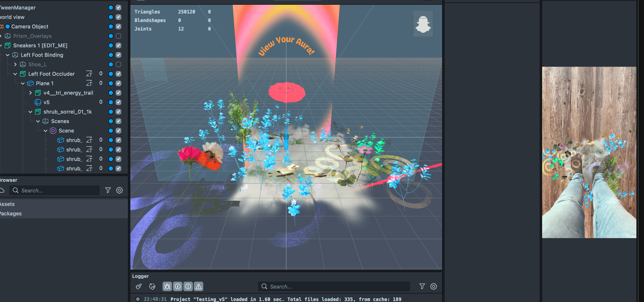This screenshot has width=644, height=302.
Task: Toggle the info message filter in Logger
Action: pos(178,286)
